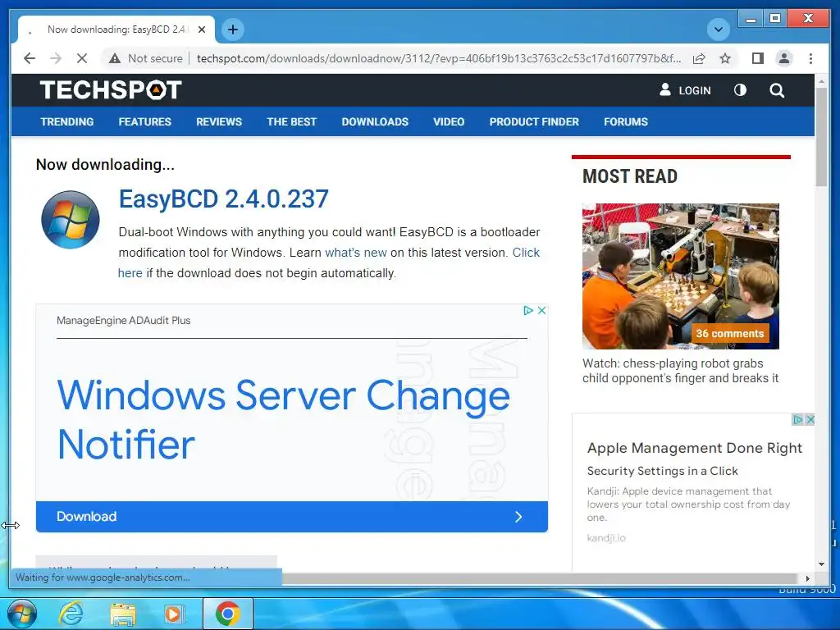Click the 36 comments badge
The image size is (840, 630).
[729, 333]
